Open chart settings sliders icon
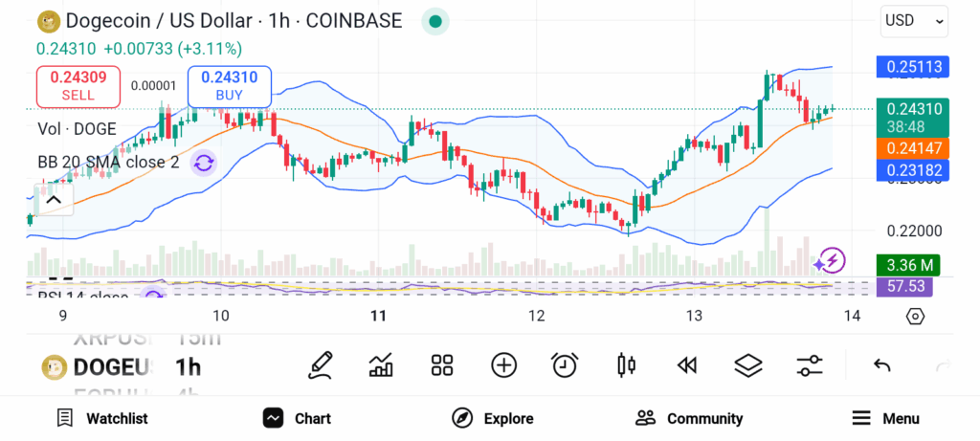980x441 pixels. click(x=810, y=365)
